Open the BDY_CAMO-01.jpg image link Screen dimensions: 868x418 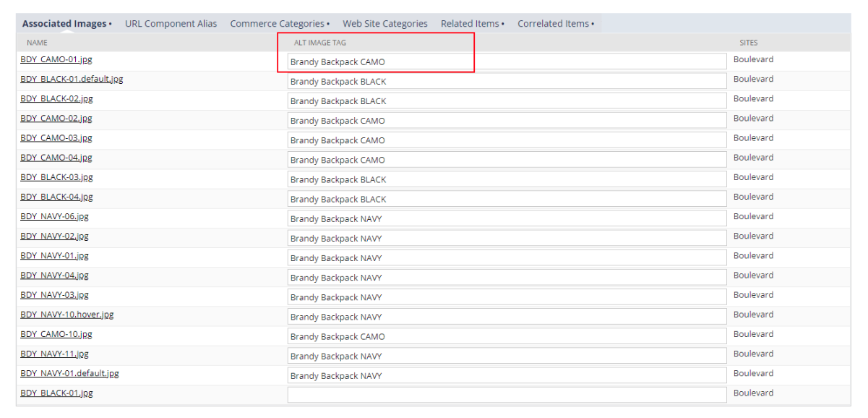click(56, 59)
